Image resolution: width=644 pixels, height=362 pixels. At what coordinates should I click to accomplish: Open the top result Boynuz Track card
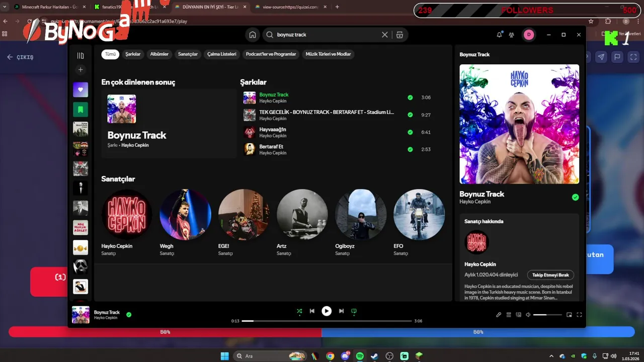point(169,124)
